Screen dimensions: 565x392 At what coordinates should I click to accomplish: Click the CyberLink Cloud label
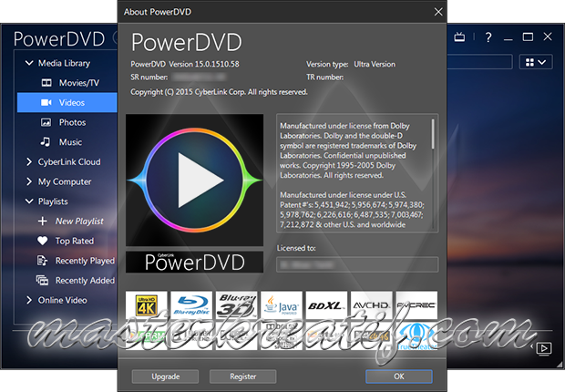69,162
